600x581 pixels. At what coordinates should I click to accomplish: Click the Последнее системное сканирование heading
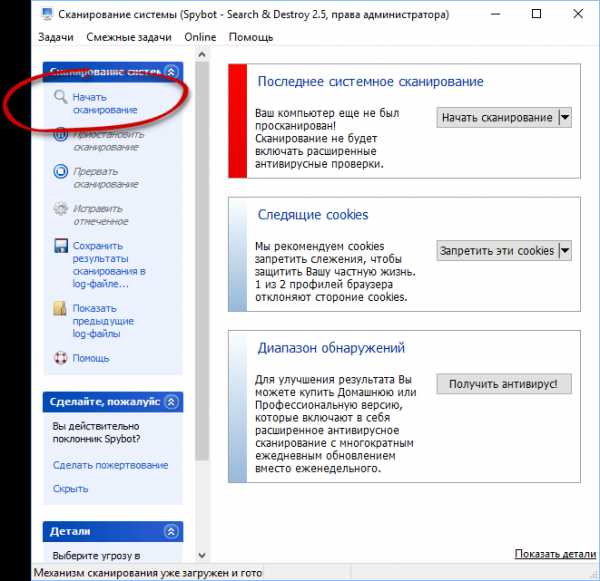(x=370, y=82)
